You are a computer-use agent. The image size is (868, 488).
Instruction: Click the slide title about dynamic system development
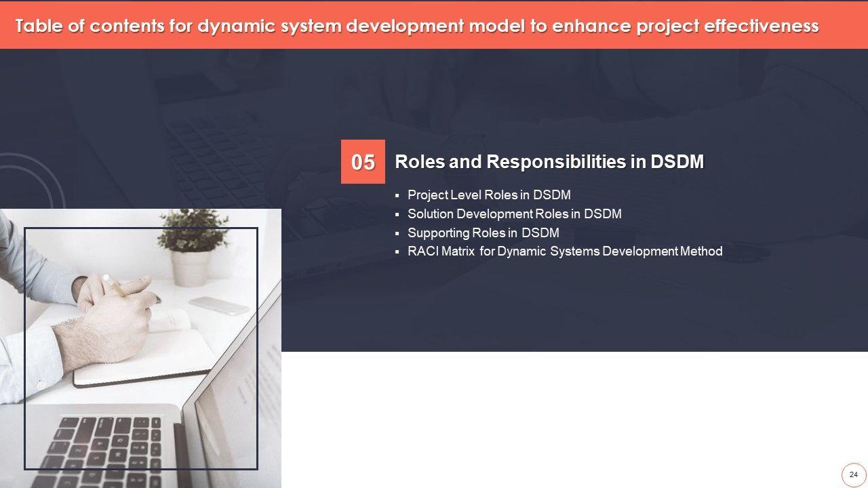pyautogui.click(x=417, y=26)
